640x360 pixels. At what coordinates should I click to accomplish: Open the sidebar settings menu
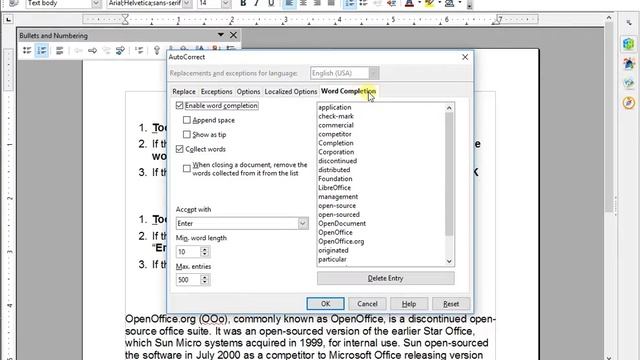click(x=629, y=23)
